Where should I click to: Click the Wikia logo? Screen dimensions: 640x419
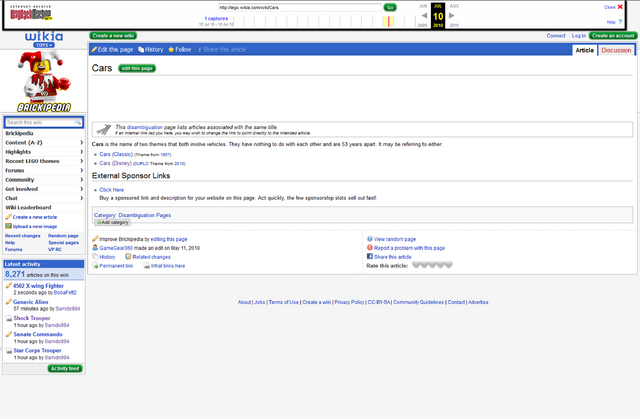pyautogui.click(x=44, y=36)
